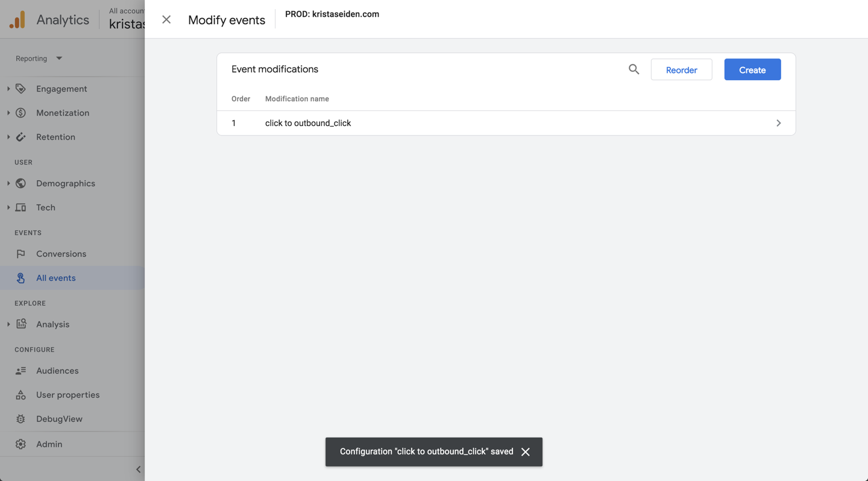868x481 pixels.
Task: Click the search icon in Event modifications
Action: (x=634, y=69)
